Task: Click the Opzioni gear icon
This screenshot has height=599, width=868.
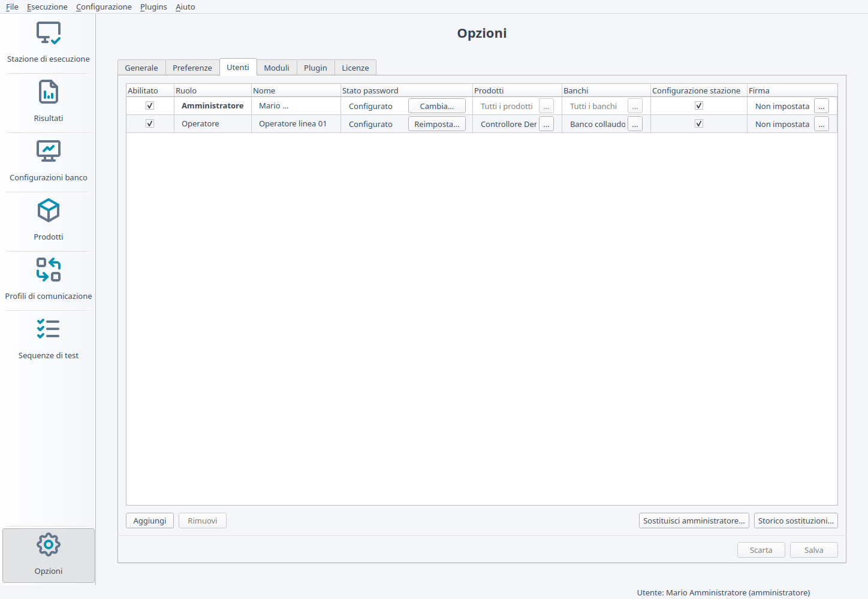Action: [x=49, y=544]
